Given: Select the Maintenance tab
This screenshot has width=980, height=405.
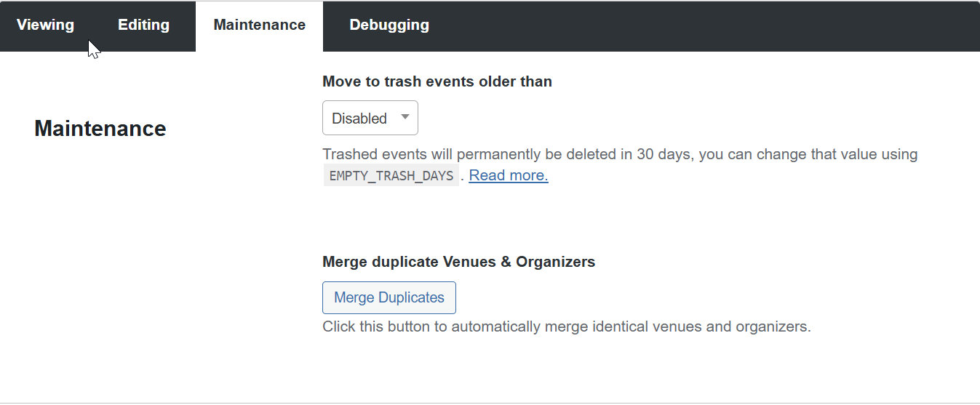Looking at the screenshot, I should tap(259, 25).
